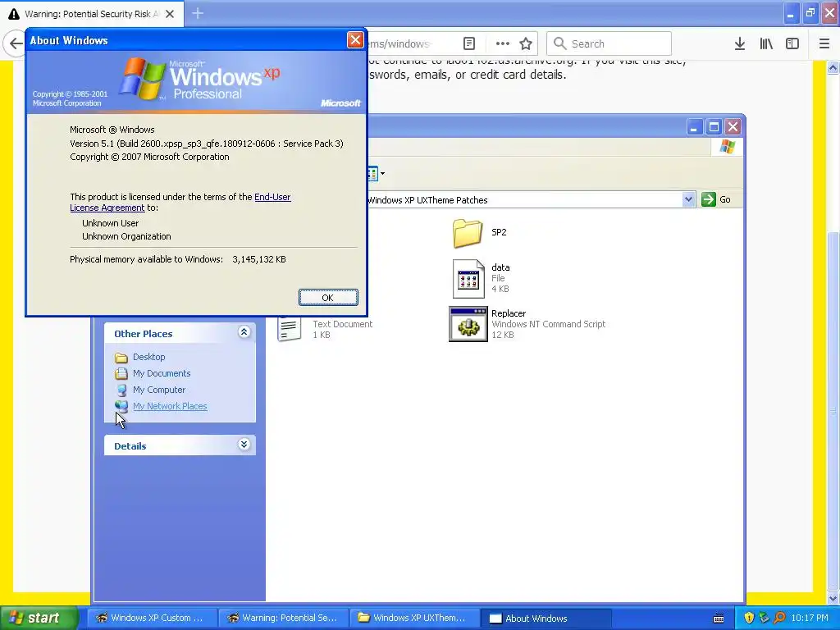Toggle Firefox reader view icon
840x630 pixels.
pos(469,43)
